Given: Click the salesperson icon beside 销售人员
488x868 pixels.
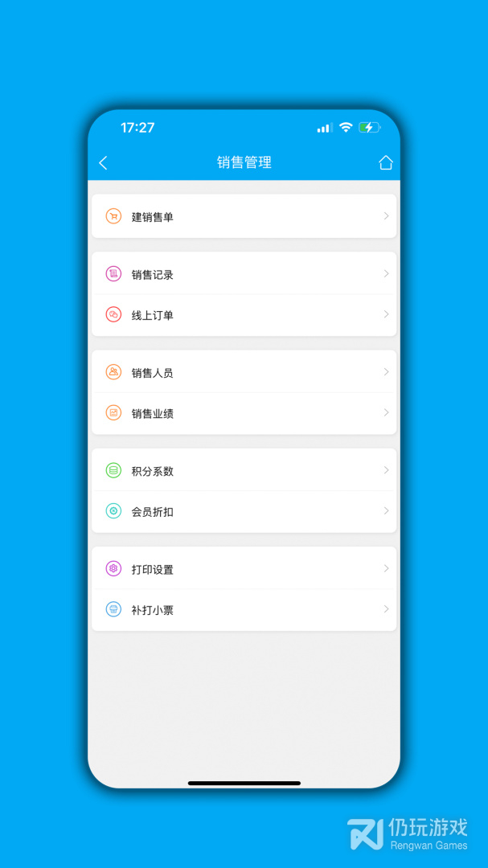Looking at the screenshot, I should 113,372.
